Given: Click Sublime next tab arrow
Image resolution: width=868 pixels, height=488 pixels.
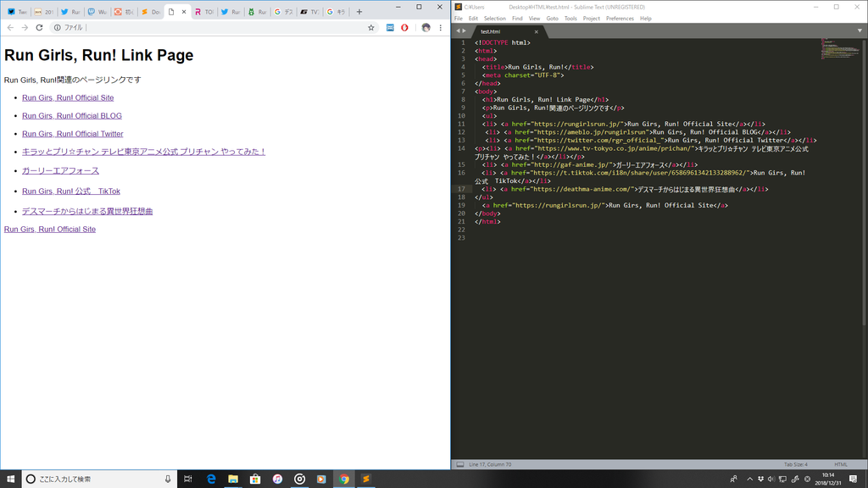Looking at the screenshot, I should click(464, 31).
